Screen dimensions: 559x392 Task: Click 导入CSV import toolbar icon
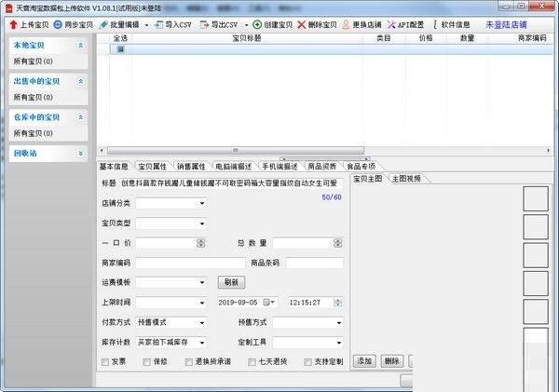coord(158,23)
